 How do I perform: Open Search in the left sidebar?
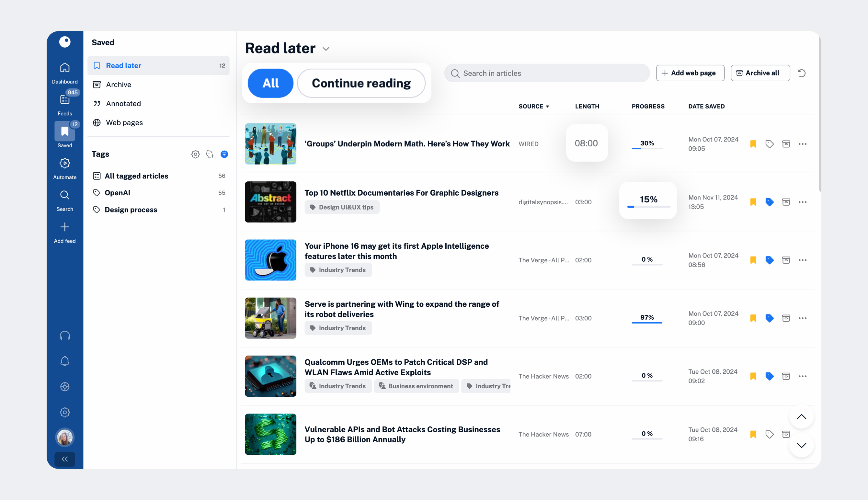point(64,200)
